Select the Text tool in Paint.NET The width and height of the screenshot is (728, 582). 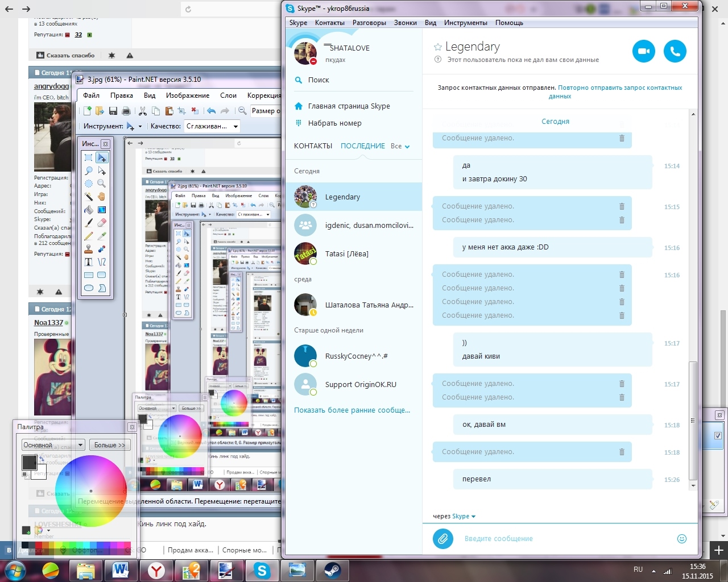[x=89, y=262]
